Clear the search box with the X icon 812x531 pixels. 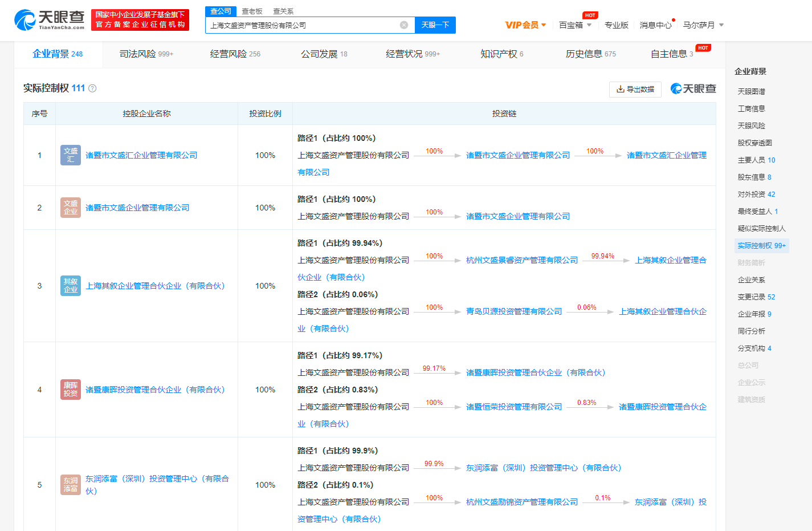click(x=404, y=25)
